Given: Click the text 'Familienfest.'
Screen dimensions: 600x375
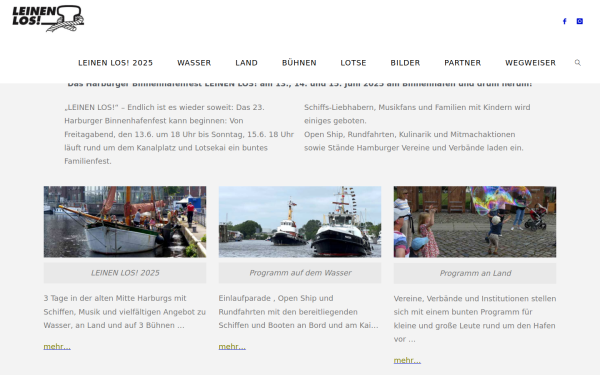Looking at the screenshot, I should tap(88, 161).
